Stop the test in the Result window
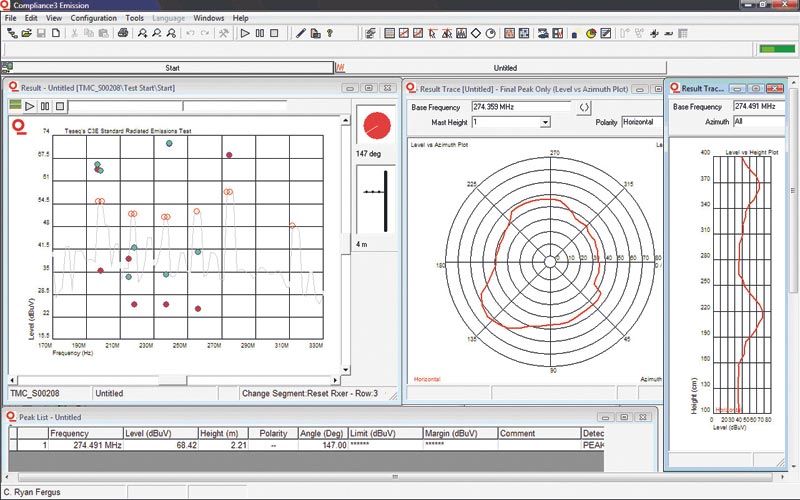Screen dimensions: 800x500 (x=60, y=106)
